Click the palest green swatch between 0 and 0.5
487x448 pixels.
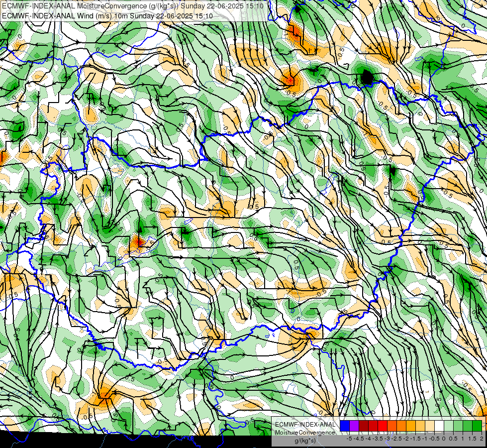pos(449,426)
